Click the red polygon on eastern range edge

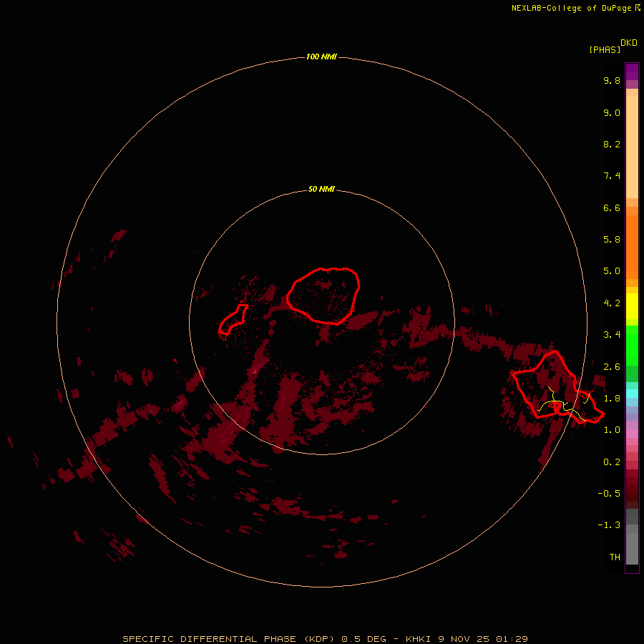pos(557,387)
